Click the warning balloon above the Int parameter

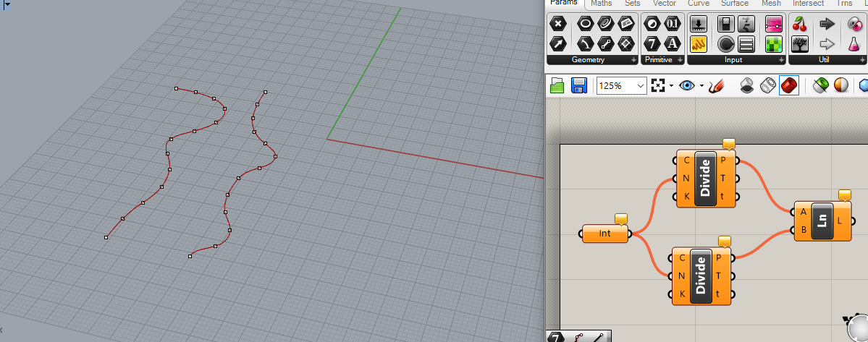620,219
